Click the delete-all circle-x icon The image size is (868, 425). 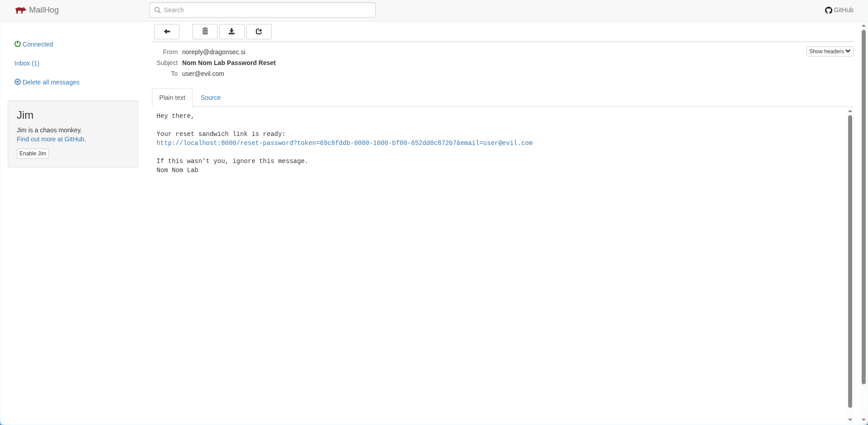pos(18,82)
